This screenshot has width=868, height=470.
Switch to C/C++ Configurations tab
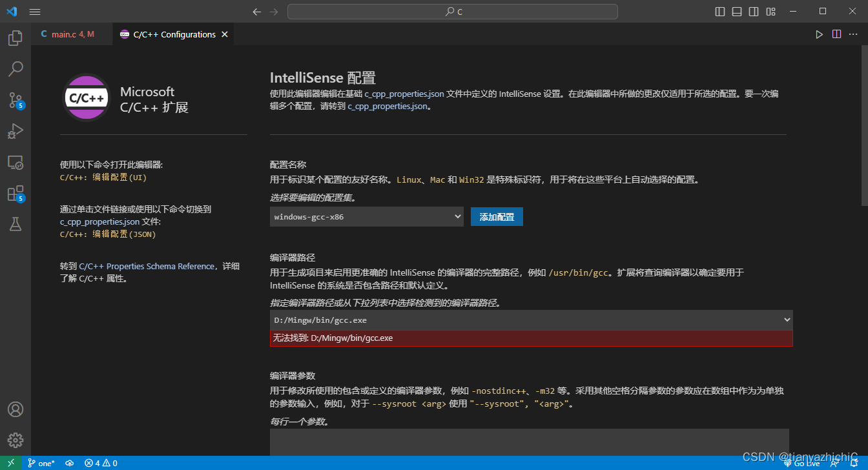tap(174, 34)
